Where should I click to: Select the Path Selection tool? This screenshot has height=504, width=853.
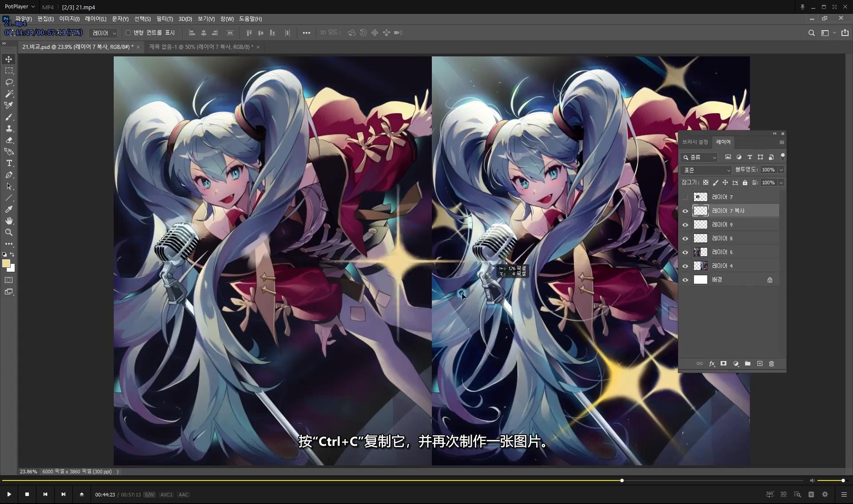[x=9, y=187]
